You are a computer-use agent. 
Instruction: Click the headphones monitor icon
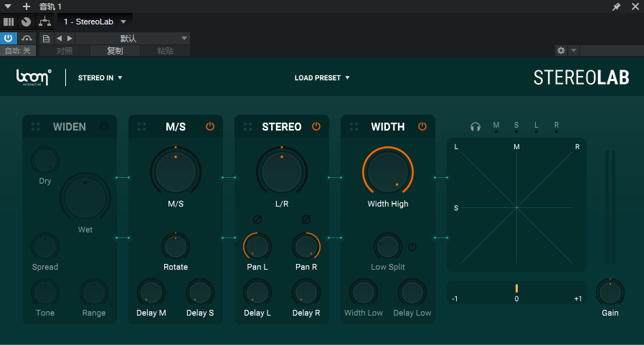pyautogui.click(x=475, y=127)
